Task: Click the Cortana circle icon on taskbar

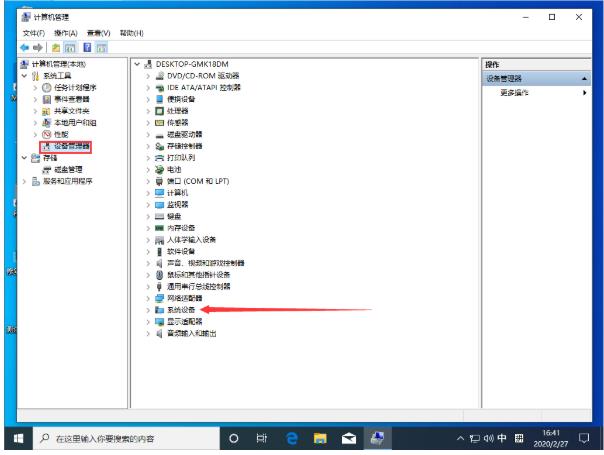Action: tap(233, 438)
